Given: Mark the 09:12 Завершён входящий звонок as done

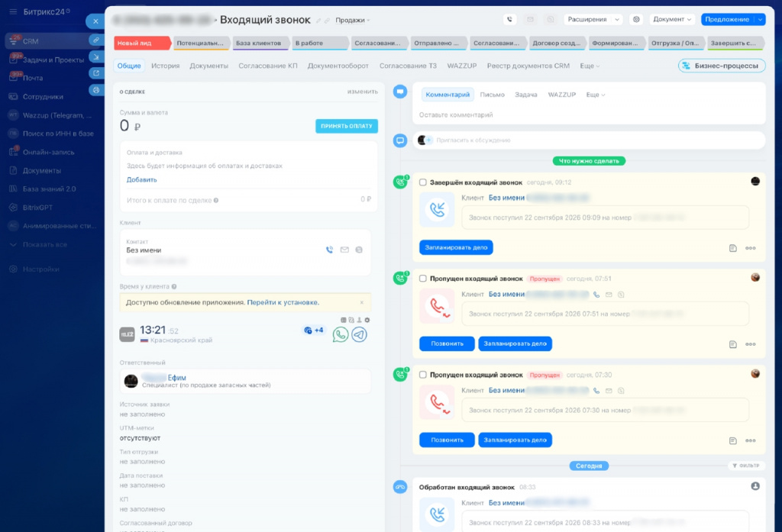Looking at the screenshot, I should tap(423, 182).
